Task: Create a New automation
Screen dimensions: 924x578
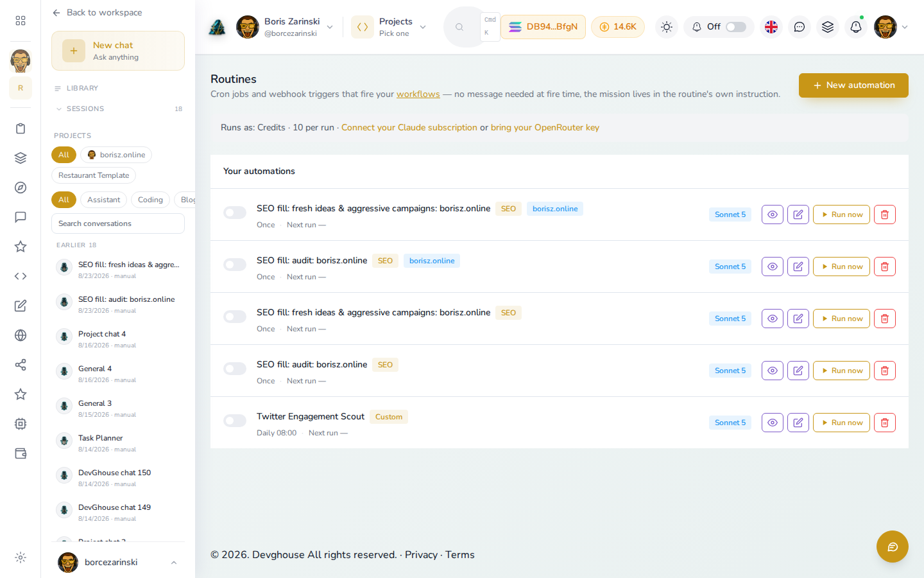Action: [853, 85]
